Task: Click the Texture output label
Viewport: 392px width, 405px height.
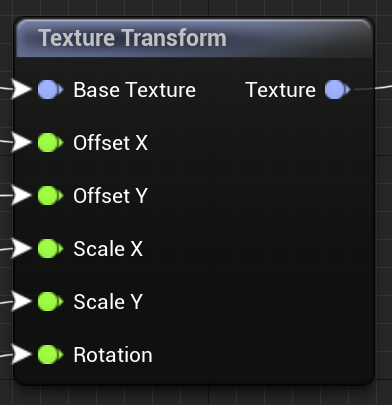Action: (x=280, y=90)
